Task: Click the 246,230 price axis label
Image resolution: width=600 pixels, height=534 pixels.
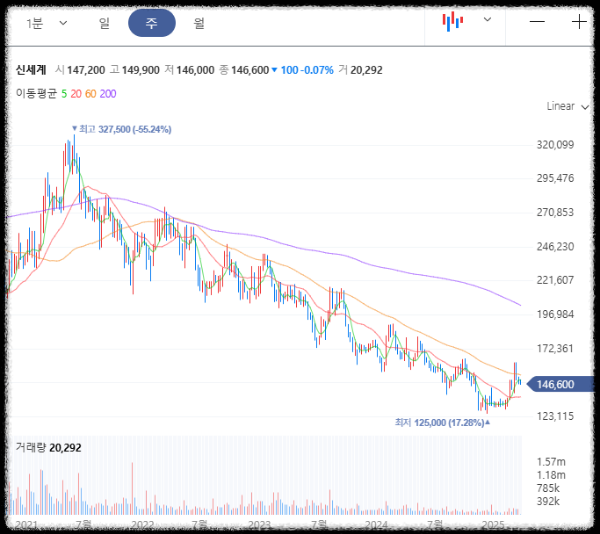Action: [x=555, y=246]
